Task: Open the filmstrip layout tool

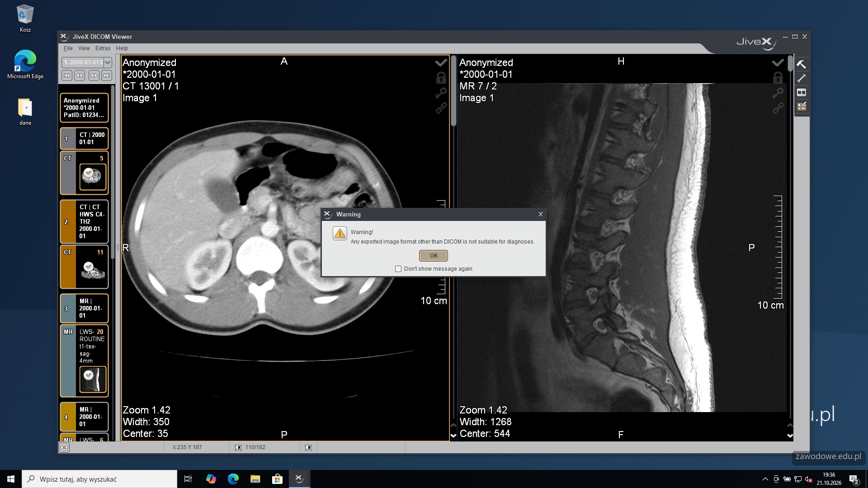Action: 801,92
